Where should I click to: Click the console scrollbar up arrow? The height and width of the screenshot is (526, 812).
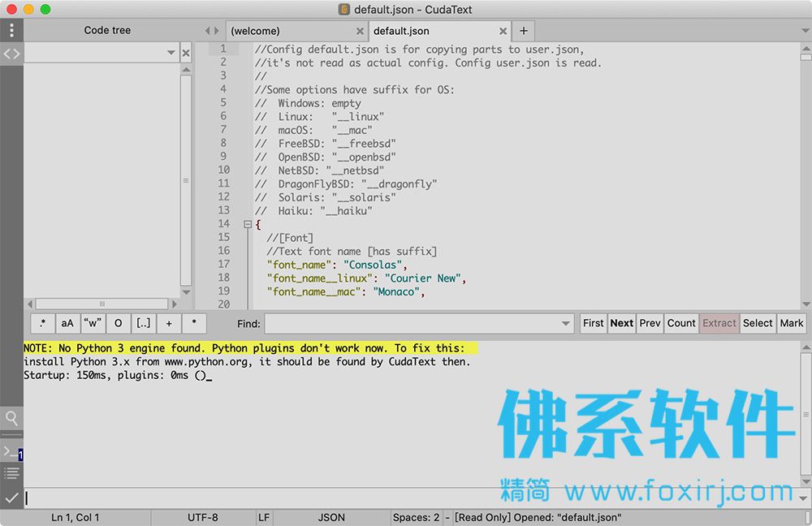[806, 347]
